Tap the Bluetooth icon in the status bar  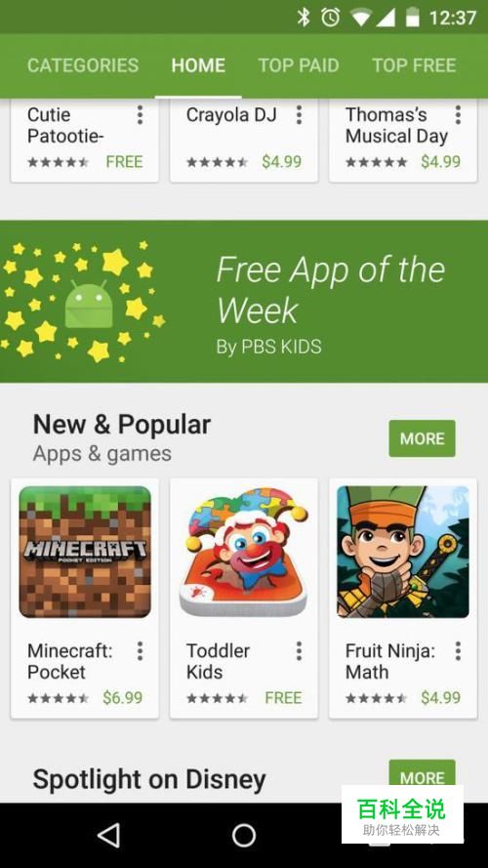point(304,18)
